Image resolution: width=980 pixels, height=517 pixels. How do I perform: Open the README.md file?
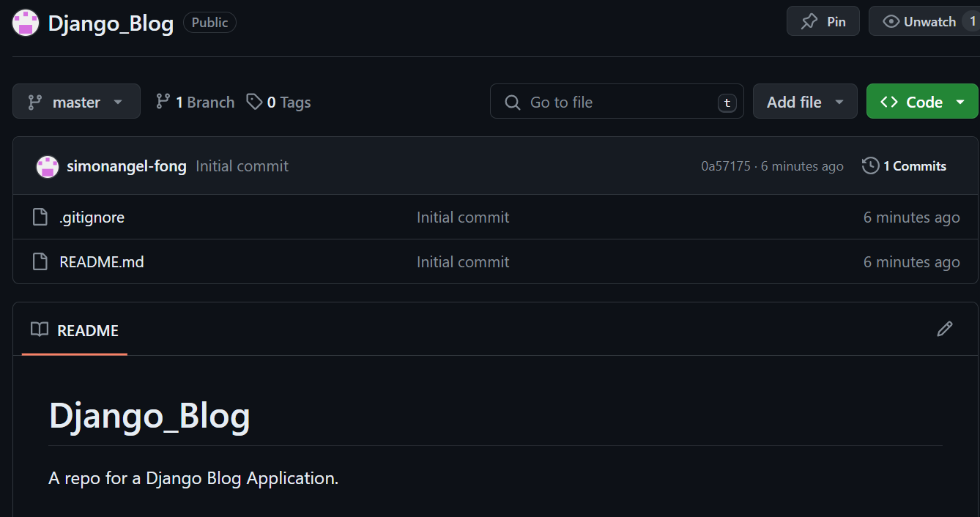click(102, 262)
